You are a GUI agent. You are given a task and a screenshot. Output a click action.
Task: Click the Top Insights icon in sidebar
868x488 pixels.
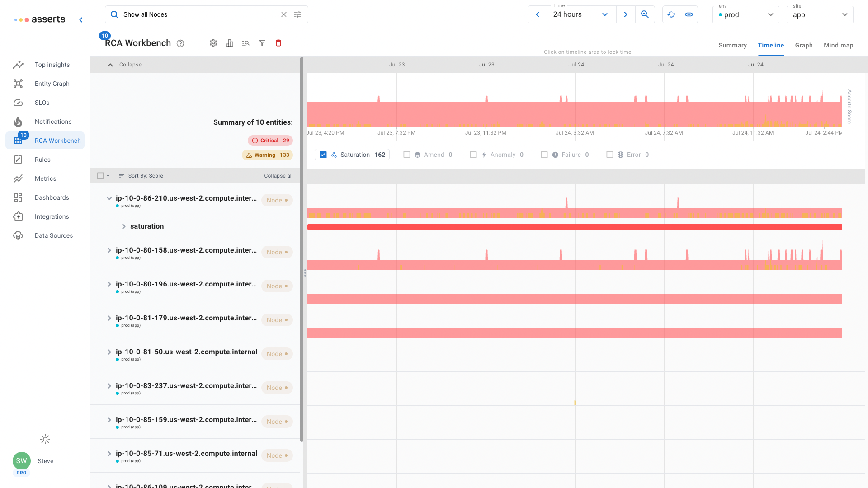coord(19,64)
